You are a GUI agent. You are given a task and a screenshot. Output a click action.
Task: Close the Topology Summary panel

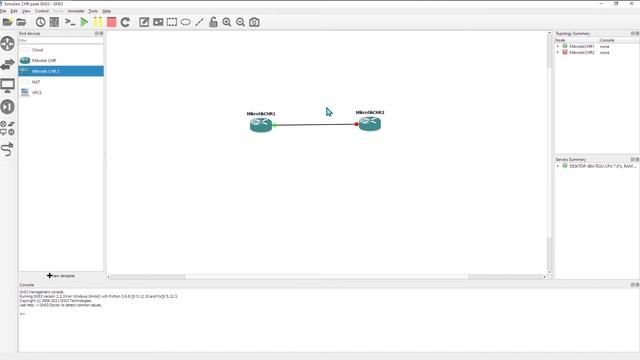[637, 33]
